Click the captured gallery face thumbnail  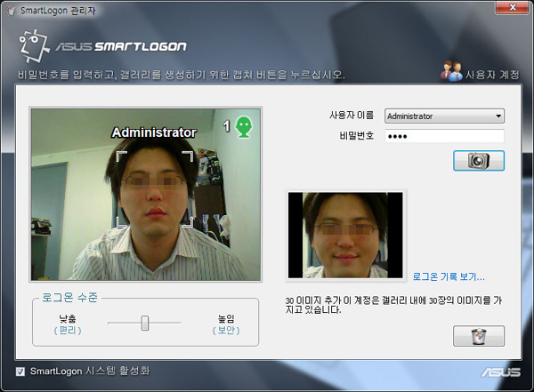pyautogui.click(x=345, y=236)
